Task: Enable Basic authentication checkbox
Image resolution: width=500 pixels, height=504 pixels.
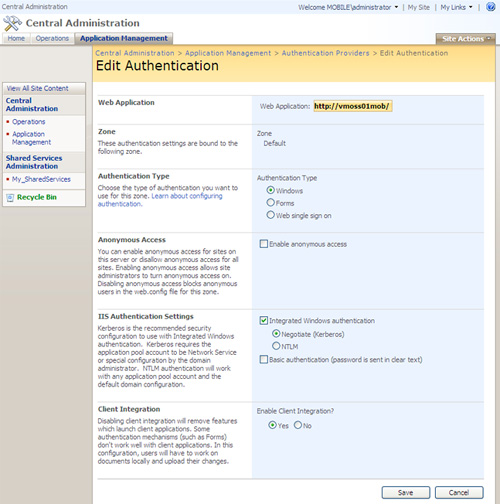Action: (x=264, y=359)
